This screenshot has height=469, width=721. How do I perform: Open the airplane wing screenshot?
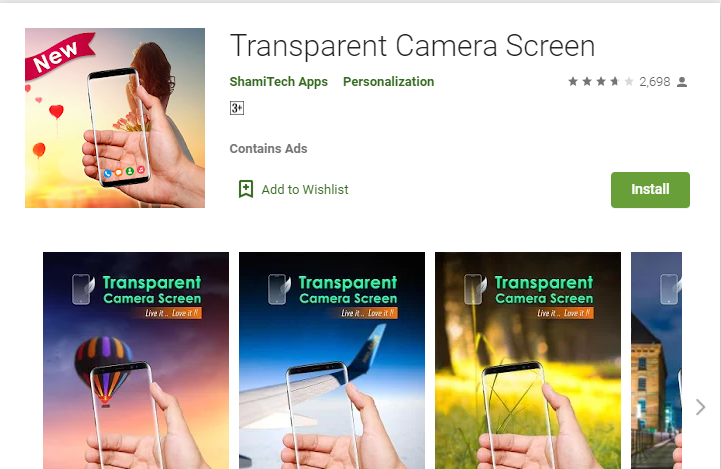[x=332, y=360]
